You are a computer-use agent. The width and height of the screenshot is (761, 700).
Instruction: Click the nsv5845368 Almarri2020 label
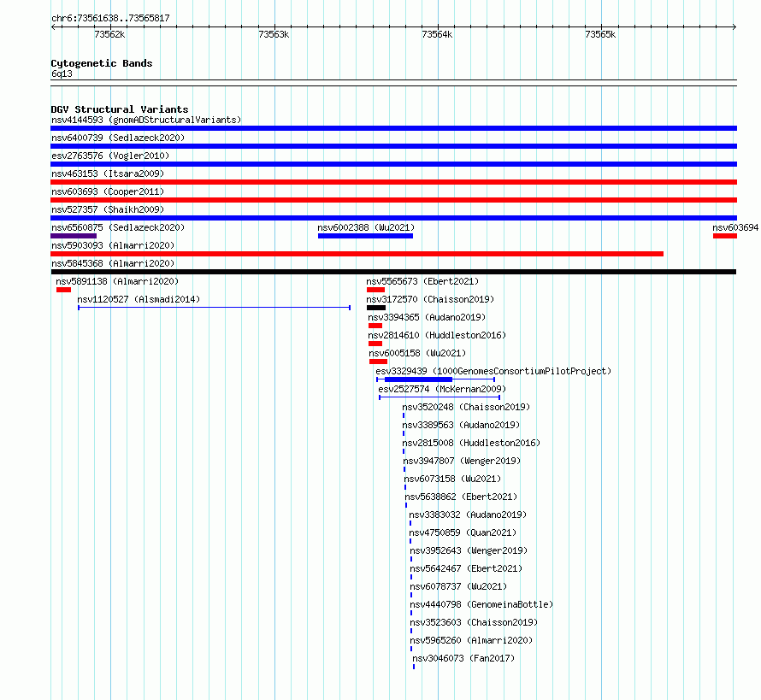[x=113, y=263]
